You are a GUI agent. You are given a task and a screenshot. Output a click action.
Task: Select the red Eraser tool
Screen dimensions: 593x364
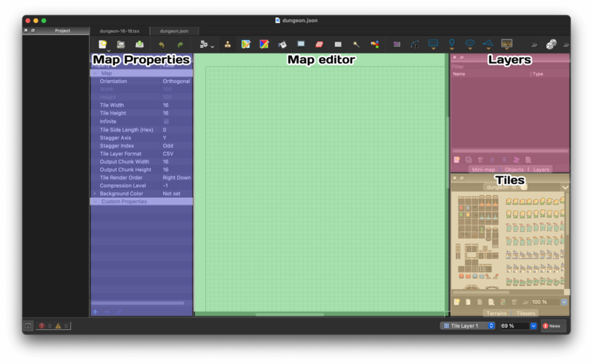[x=319, y=44]
